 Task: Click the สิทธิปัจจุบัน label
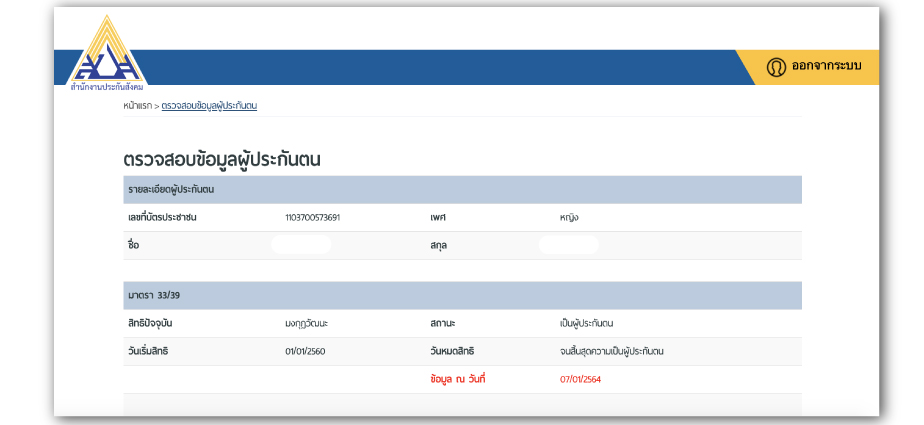click(151, 324)
